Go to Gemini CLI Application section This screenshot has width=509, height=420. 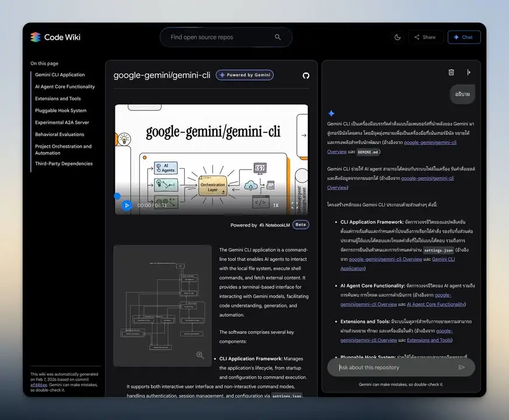pos(59,75)
